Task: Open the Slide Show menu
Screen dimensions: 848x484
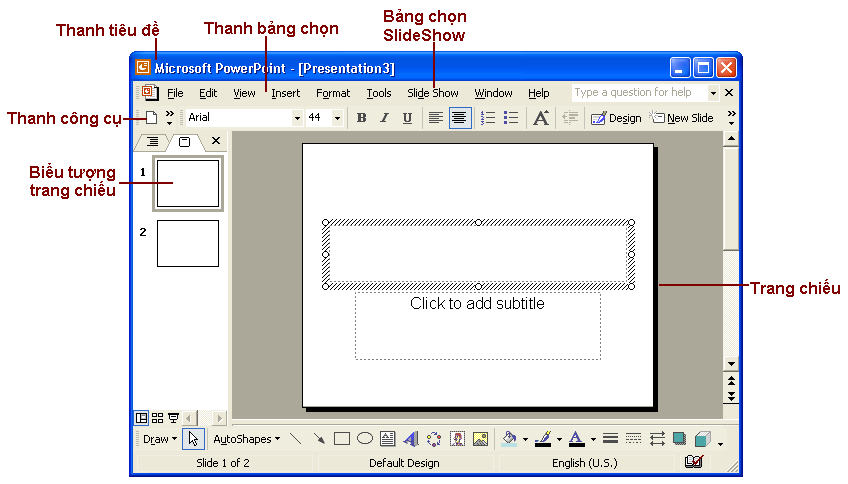Action: (x=433, y=93)
